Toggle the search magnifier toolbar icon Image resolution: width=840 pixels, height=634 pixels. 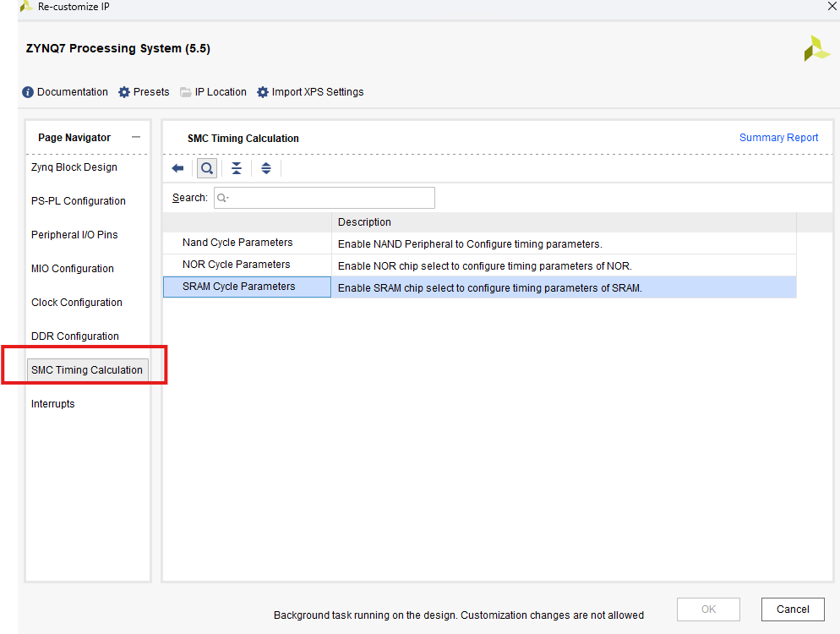207,168
